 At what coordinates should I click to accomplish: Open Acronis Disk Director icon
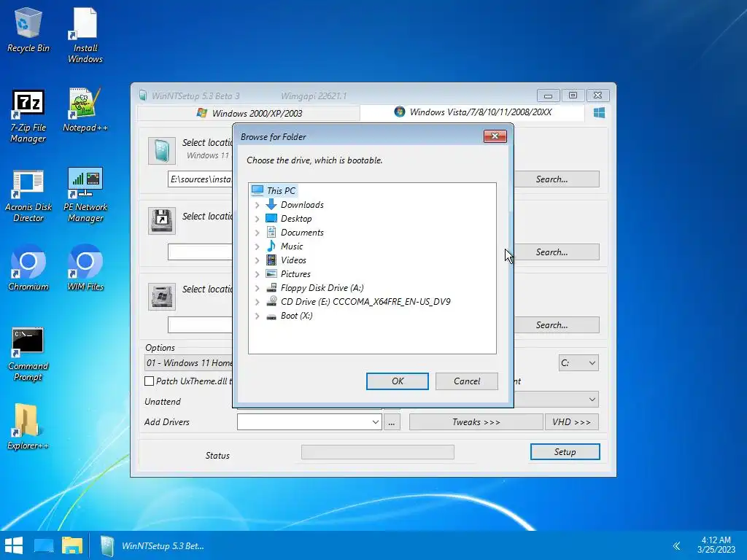click(x=28, y=196)
